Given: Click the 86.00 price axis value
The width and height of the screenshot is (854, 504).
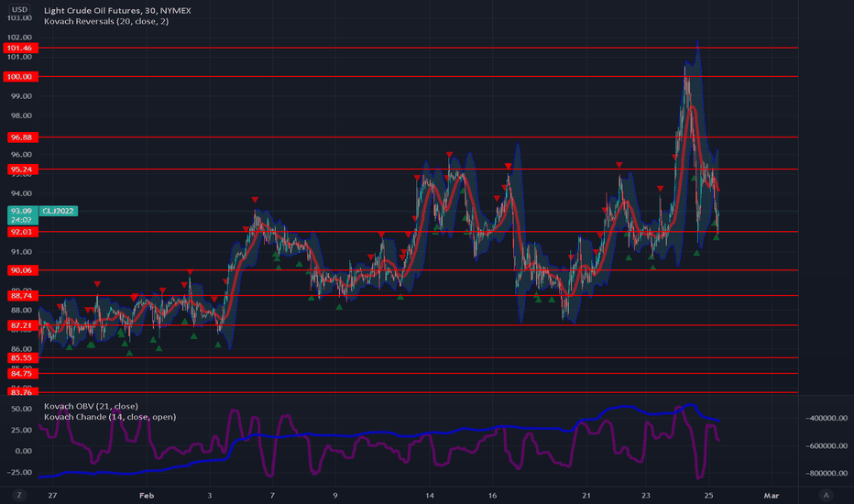Looking at the screenshot, I should [21, 349].
